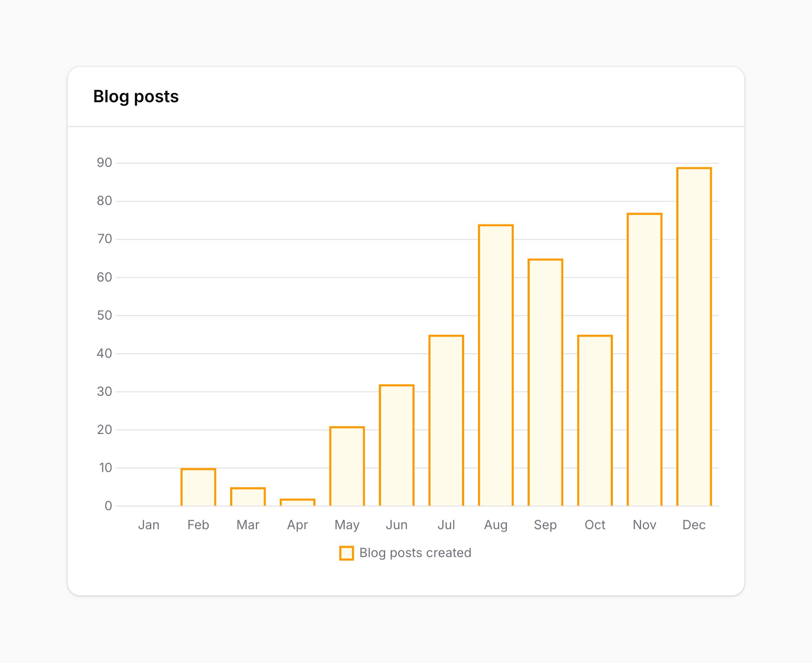The image size is (812, 663).
Task: Click the September bar
Action: 546,383
